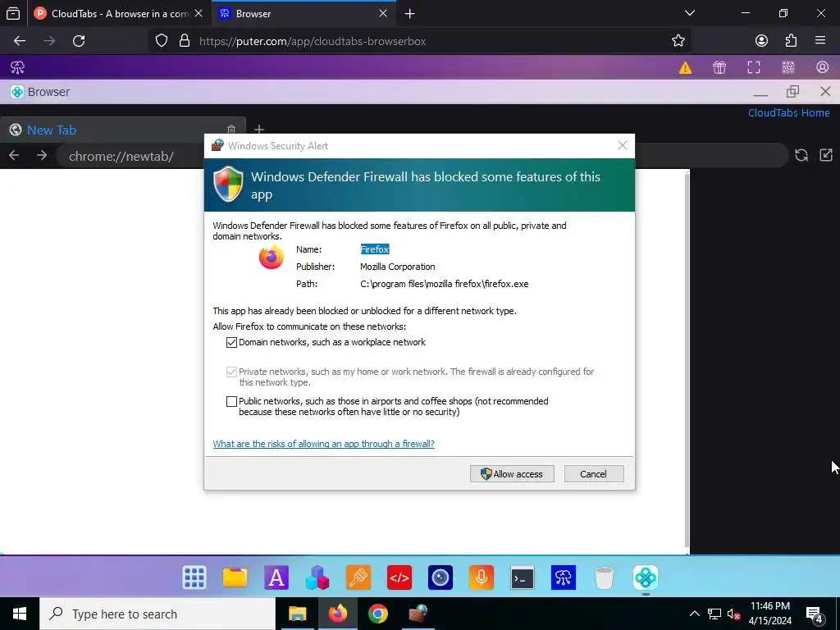Screen dimensions: 840x630
Task: Open the terminal app in Puter dock
Action: coord(523,577)
